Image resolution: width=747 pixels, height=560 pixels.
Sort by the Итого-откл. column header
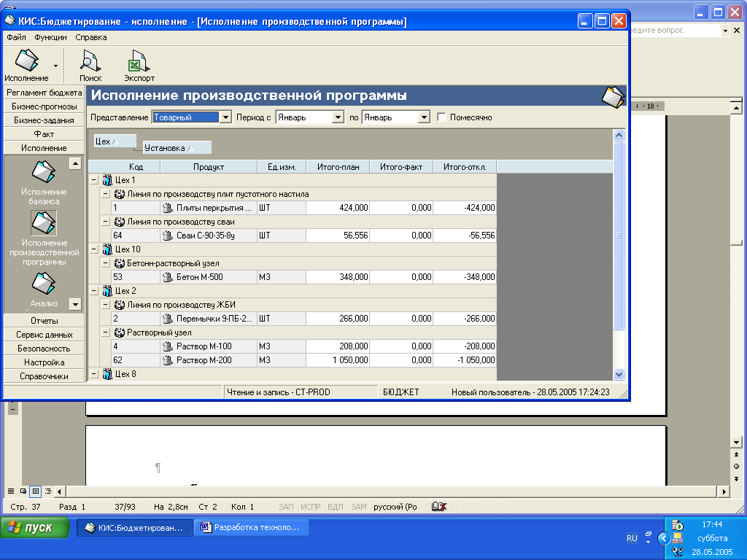click(465, 167)
